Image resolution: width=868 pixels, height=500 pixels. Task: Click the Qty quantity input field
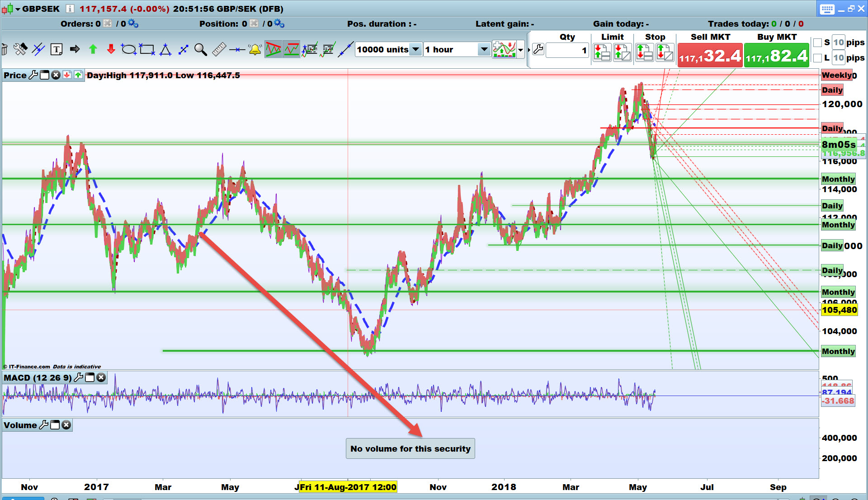567,50
